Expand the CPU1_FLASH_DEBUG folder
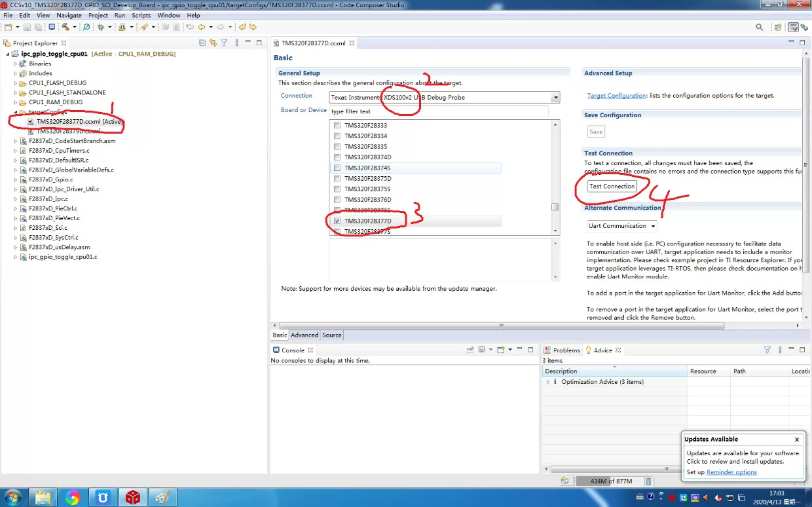 pos(16,83)
